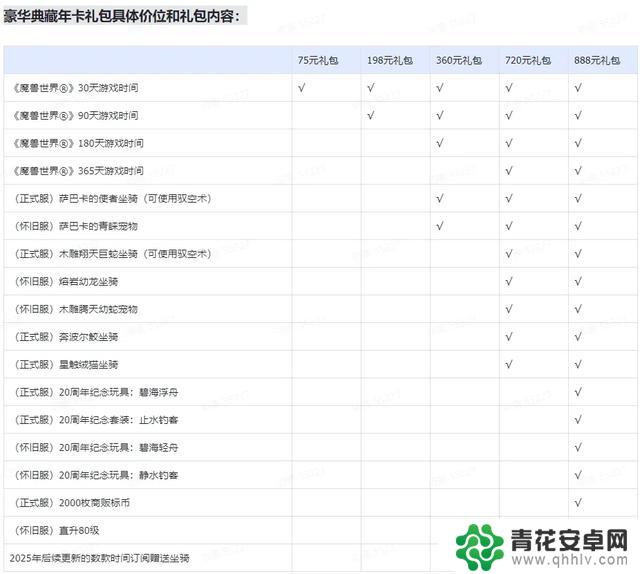Click the 888元礼包 checkmark in the 奔波尔霸坐骑 row
The image size is (640, 574).
(x=578, y=337)
